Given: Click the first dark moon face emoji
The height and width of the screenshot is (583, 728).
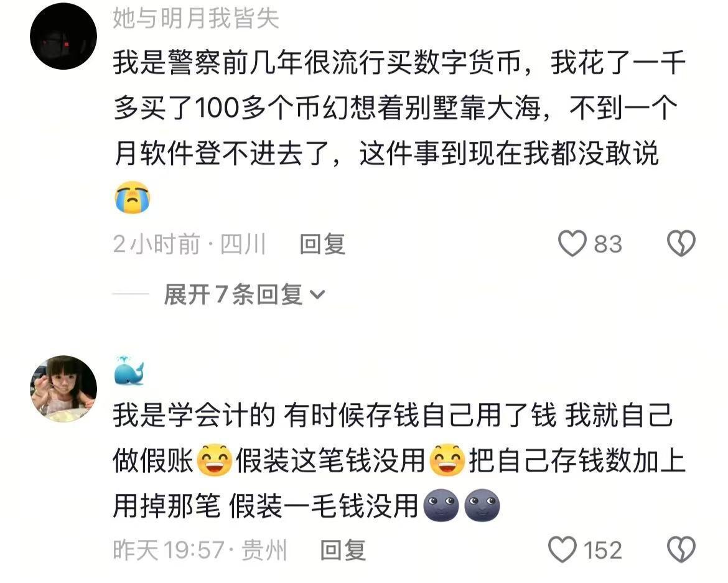Looking at the screenshot, I should point(441,505).
